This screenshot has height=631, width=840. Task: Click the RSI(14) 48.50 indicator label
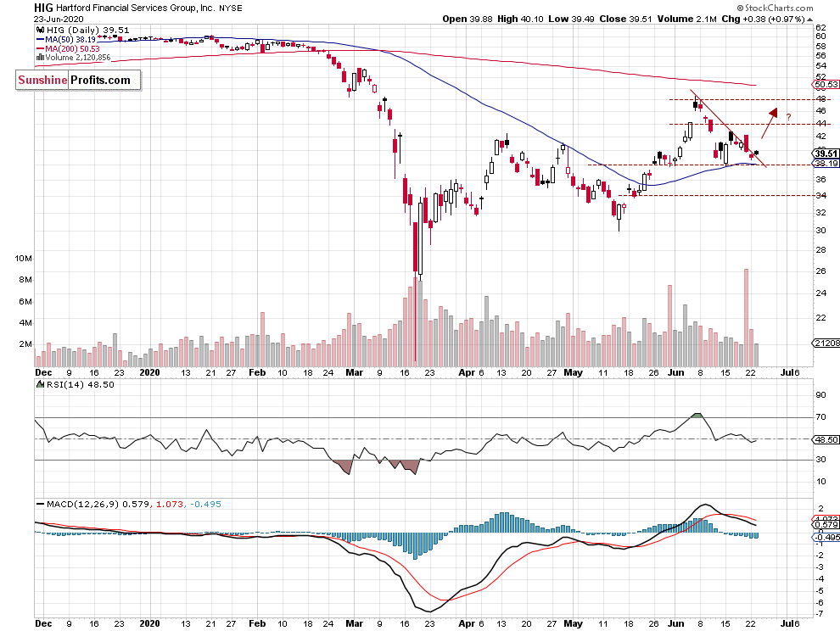(x=81, y=384)
